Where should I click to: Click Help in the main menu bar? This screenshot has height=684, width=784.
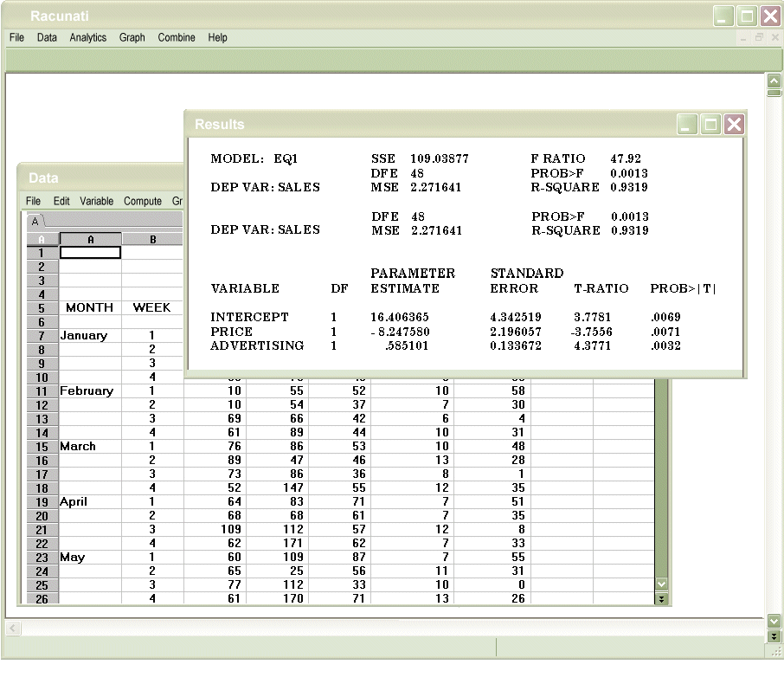[x=217, y=38]
